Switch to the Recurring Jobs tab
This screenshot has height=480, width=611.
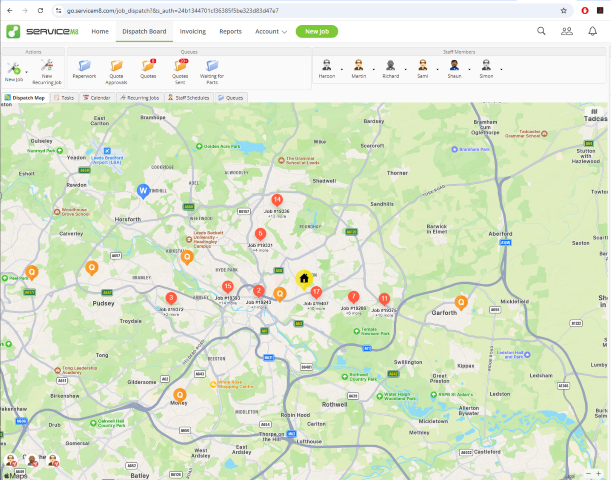(140, 98)
